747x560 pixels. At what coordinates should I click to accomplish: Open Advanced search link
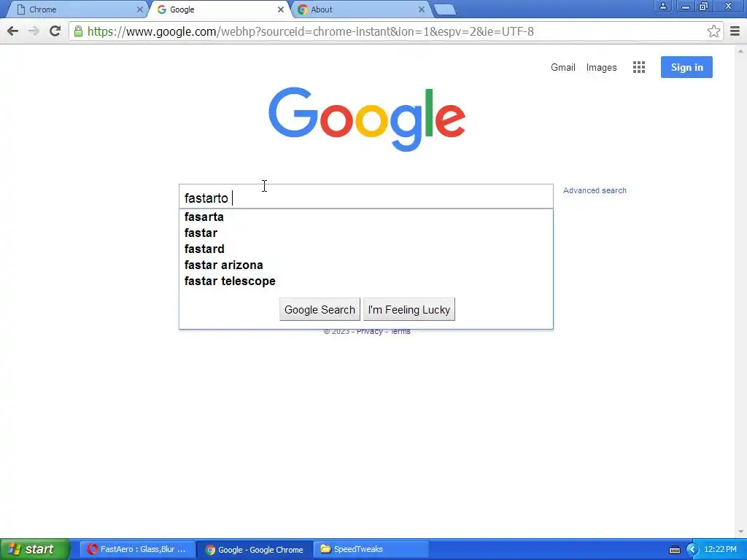pos(595,190)
